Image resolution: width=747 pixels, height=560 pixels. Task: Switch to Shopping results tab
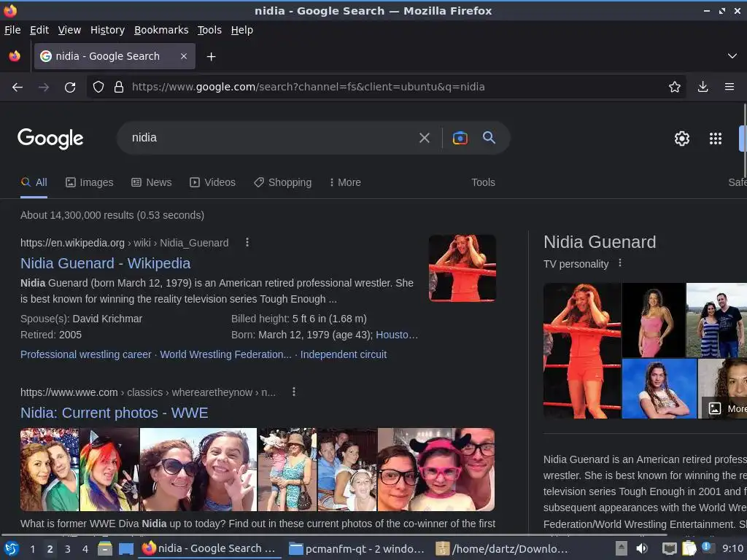click(282, 182)
